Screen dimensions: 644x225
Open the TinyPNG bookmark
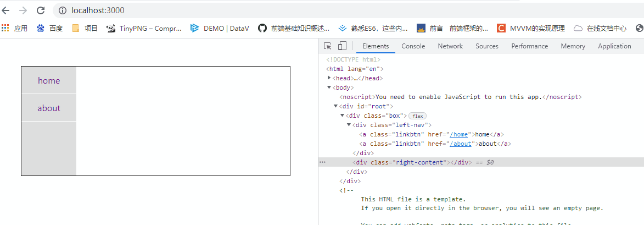click(x=144, y=29)
